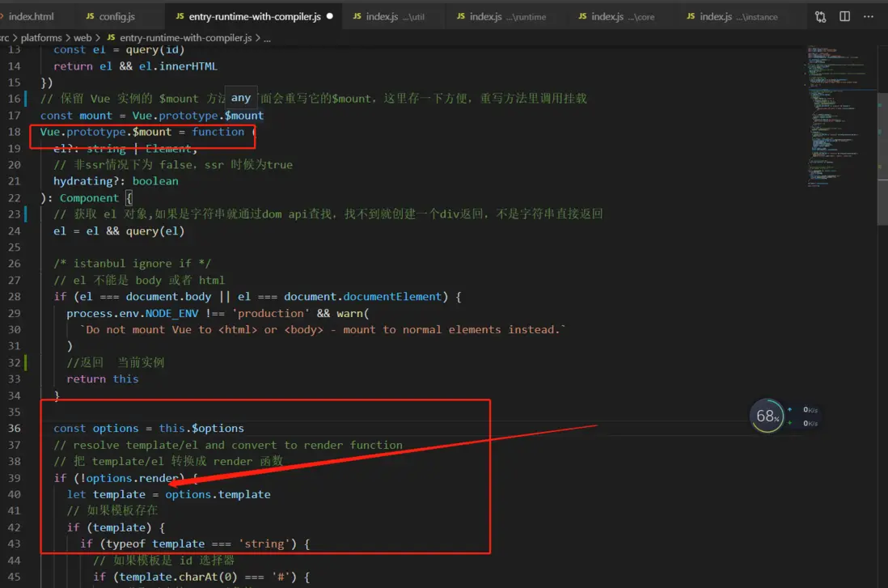Click 'document.documentElement' on line 28
The image size is (888, 588).
pyautogui.click(x=362, y=297)
